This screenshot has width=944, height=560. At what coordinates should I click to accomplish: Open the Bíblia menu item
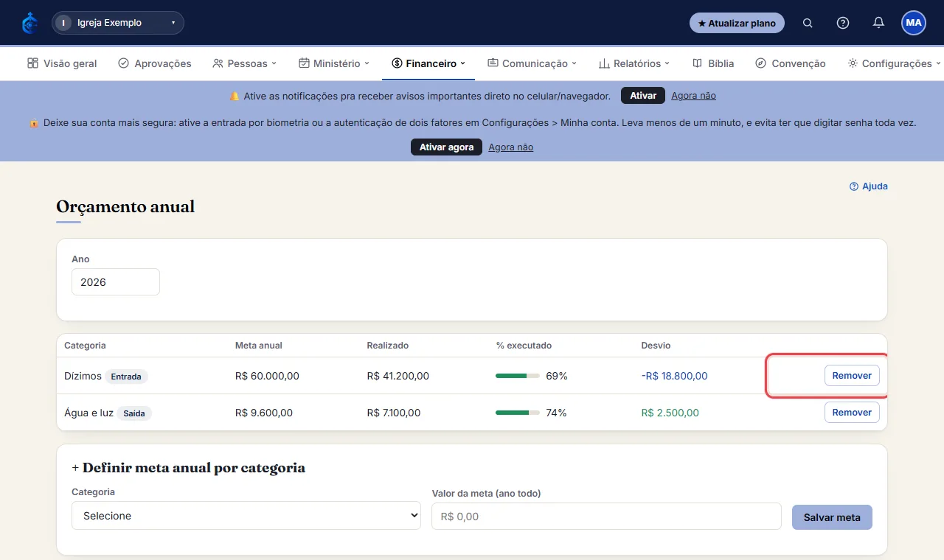(713, 63)
